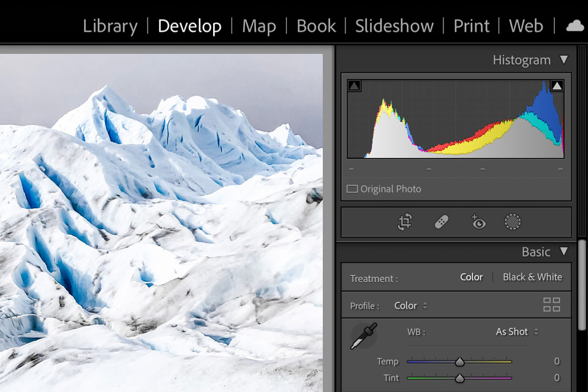This screenshot has width=588, height=392.
Task: Open the Profile Color dropdown
Action: (x=410, y=306)
